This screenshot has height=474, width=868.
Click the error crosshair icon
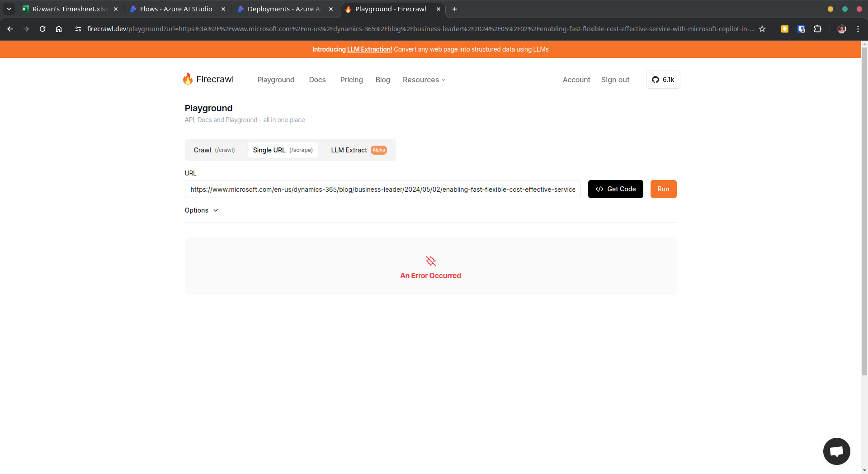click(431, 261)
